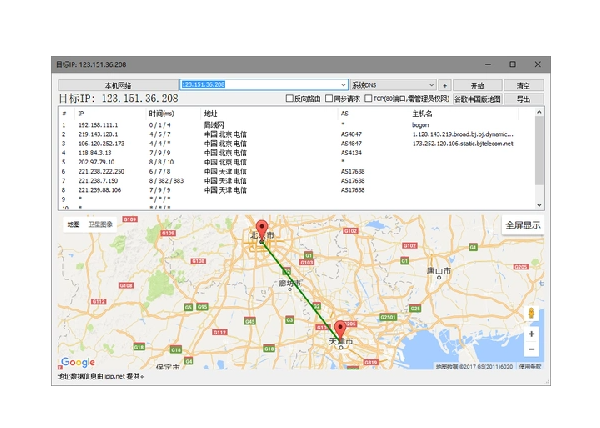Minimize the traceroute window
Viewport: 600px width, 428px height.
click(488, 64)
